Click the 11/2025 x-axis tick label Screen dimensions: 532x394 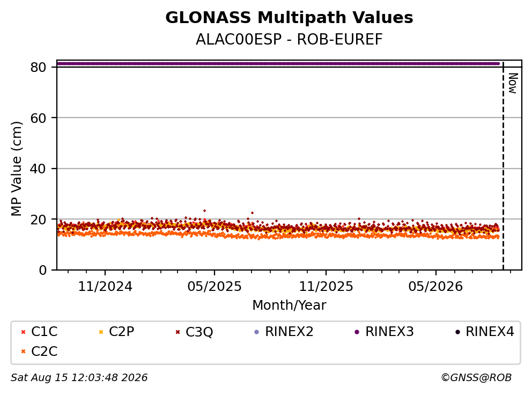(x=326, y=287)
